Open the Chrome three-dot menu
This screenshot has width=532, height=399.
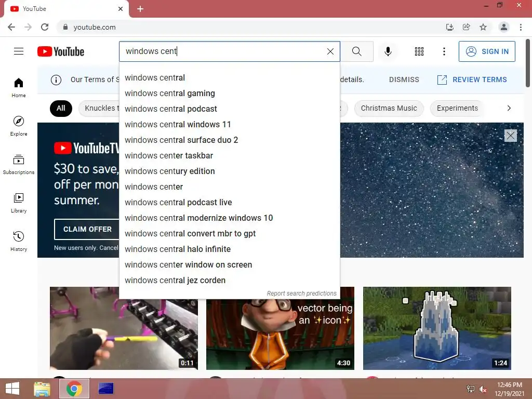point(521,27)
